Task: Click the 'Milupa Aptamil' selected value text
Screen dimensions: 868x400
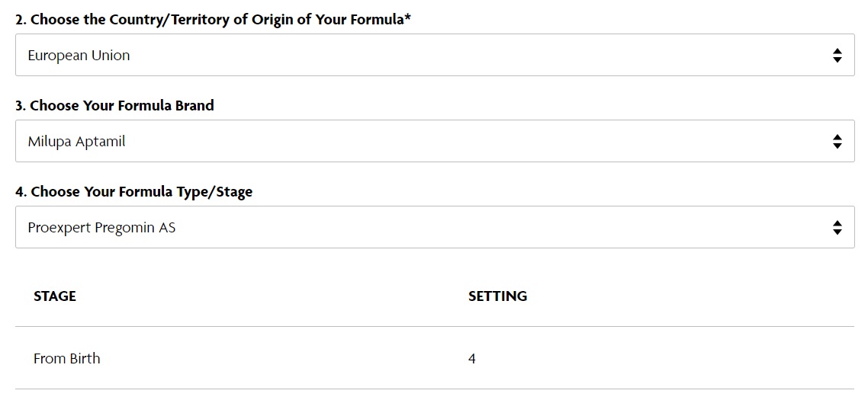Action: click(x=76, y=142)
